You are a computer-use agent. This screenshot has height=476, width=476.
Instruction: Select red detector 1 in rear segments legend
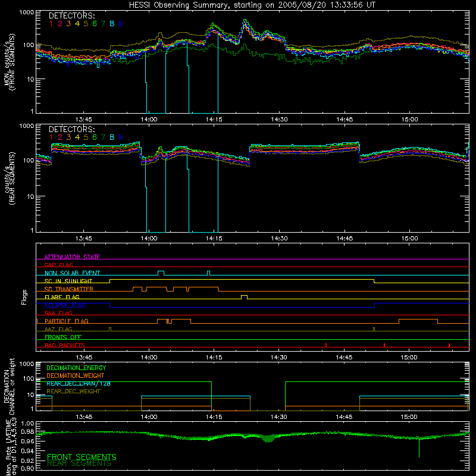point(51,137)
